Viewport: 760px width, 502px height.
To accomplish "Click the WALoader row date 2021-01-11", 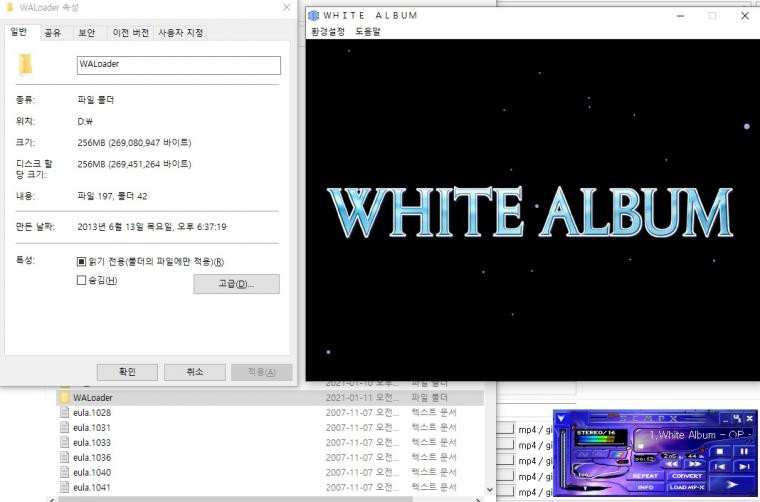I will coord(362,398).
